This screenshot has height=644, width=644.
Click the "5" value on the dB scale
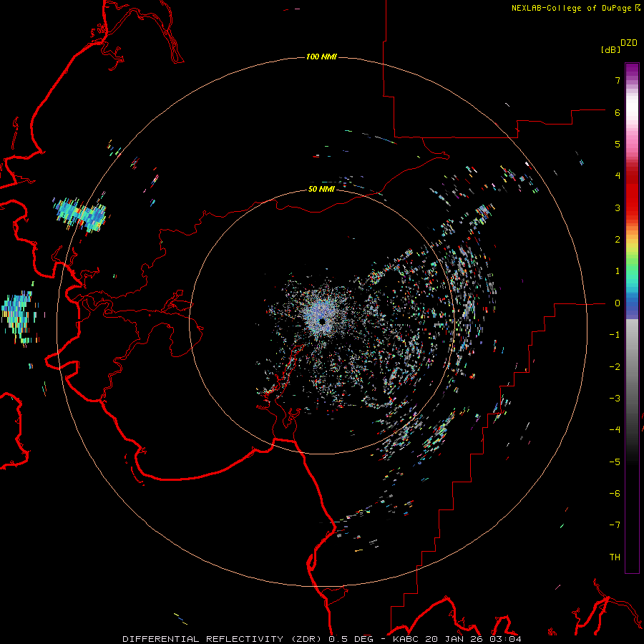tap(618, 144)
